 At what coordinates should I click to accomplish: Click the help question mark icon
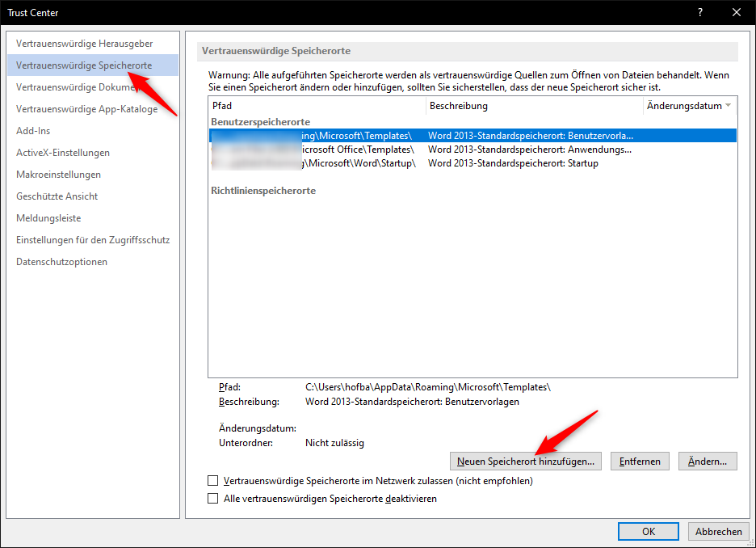(699, 12)
